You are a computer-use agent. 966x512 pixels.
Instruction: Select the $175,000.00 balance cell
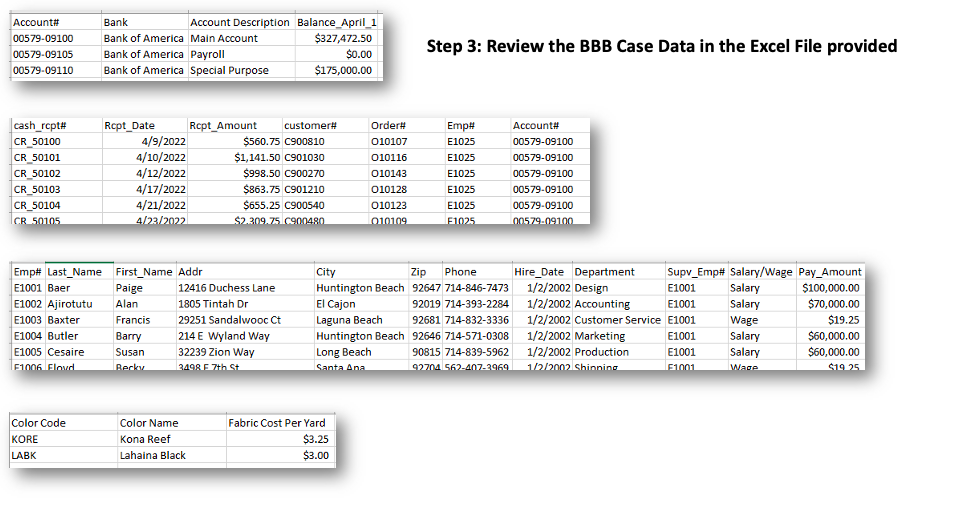pos(343,70)
